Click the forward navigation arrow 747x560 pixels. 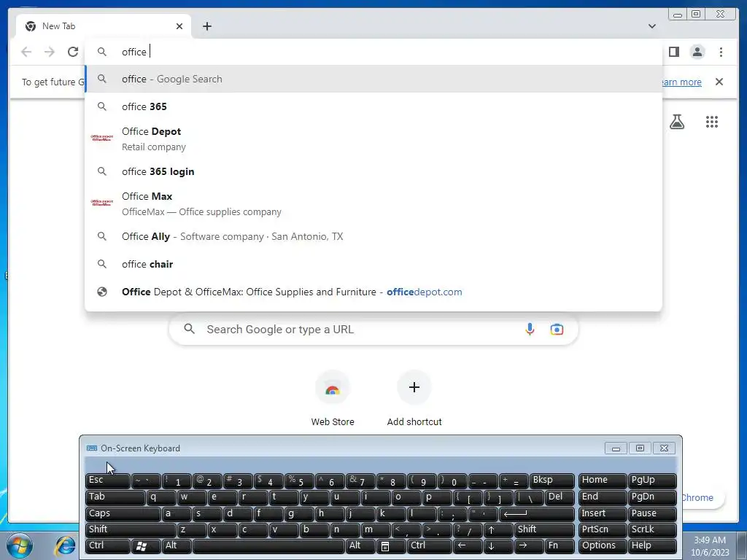(x=50, y=52)
